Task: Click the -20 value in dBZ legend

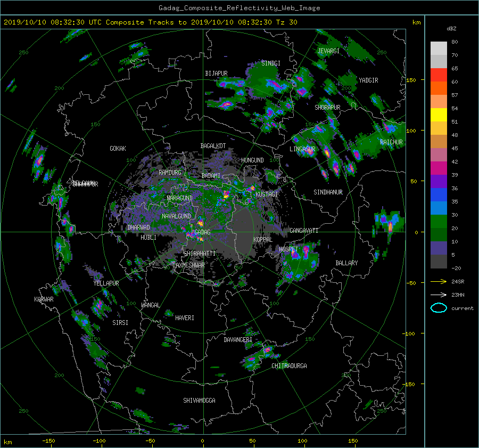Action: point(456,268)
